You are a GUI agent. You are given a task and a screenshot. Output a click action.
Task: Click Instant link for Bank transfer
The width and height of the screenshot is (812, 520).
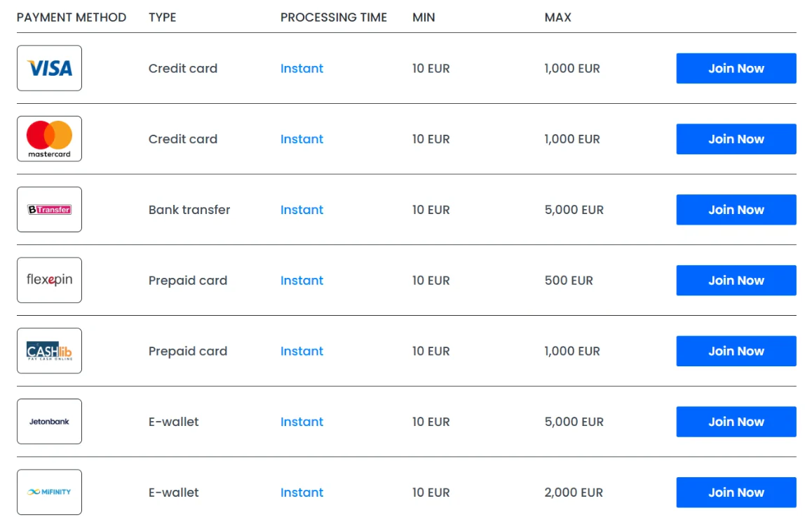coord(302,209)
